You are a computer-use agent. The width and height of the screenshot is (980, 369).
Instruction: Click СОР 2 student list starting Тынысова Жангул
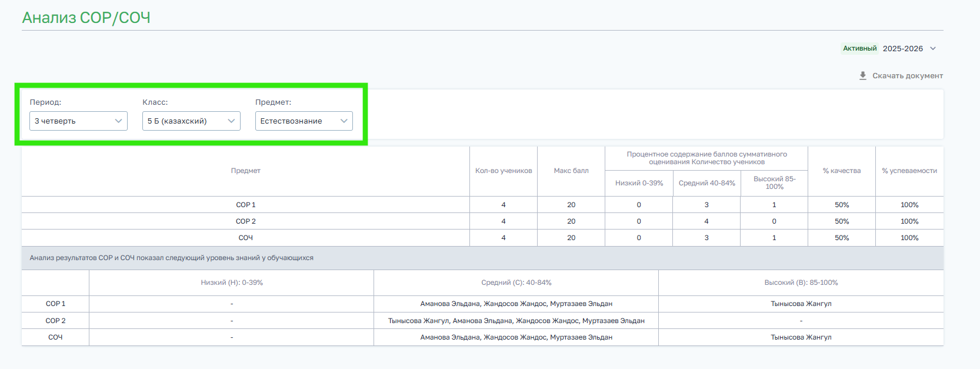coord(516,321)
